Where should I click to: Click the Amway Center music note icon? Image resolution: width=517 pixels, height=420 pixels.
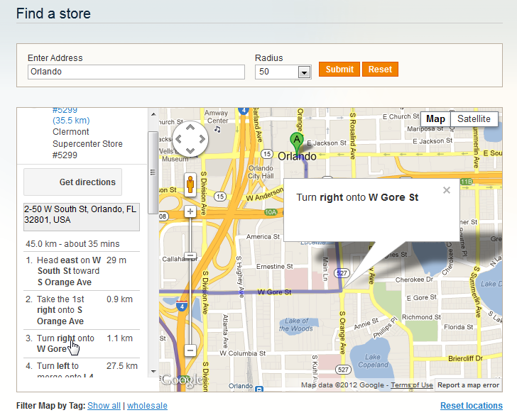tap(217, 129)
